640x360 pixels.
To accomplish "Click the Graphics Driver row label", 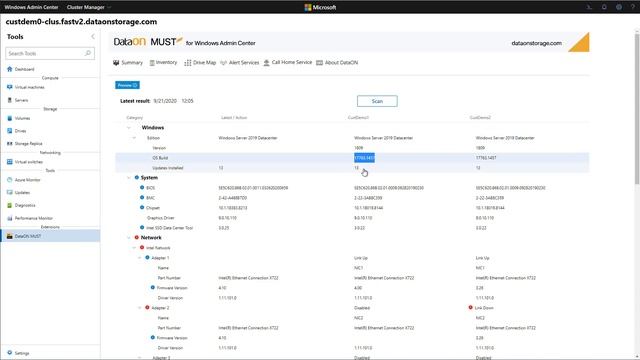I will (x=160, y=218).
